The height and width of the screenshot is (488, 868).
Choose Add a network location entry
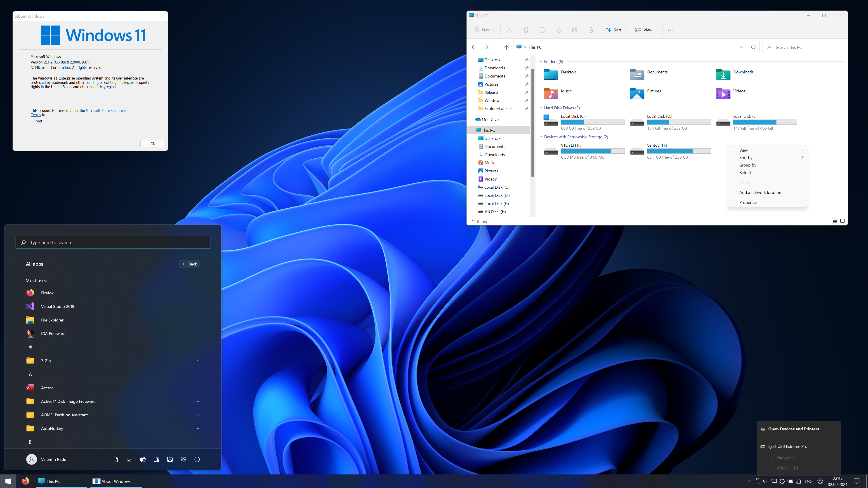[760, 192]
